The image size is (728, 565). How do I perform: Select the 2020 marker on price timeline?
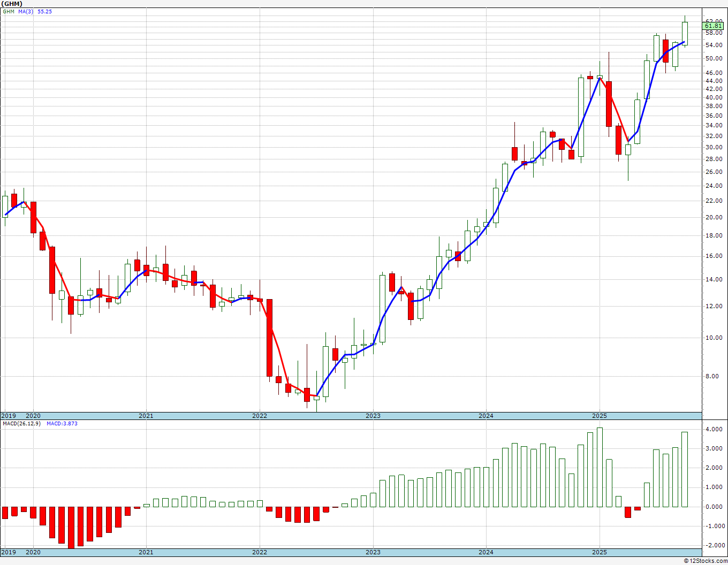(x=33, y=416)
